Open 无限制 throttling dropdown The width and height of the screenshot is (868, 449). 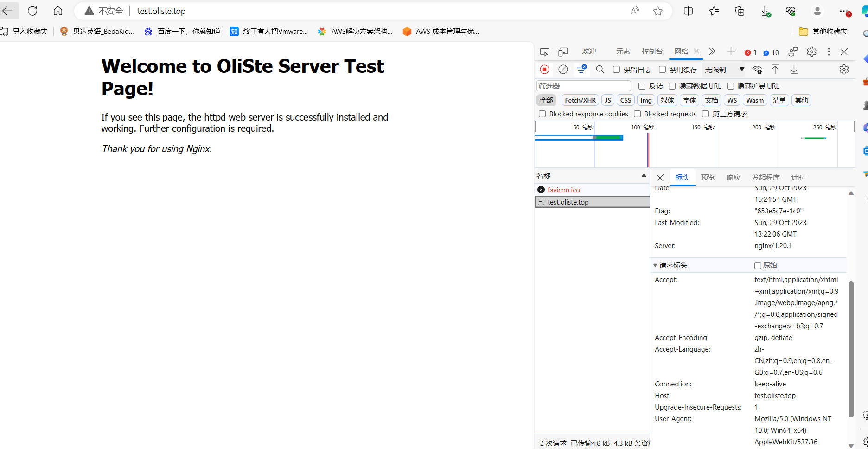pyautogui.click(x=724, y=70)
